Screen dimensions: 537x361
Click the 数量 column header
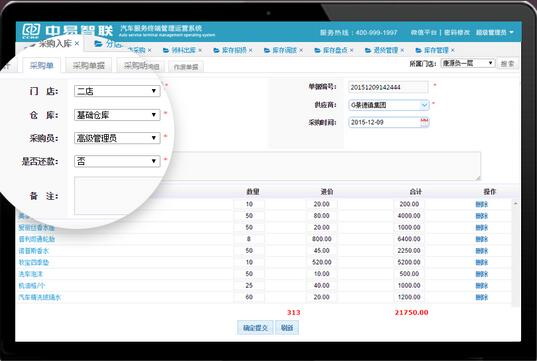pos(253,192)
